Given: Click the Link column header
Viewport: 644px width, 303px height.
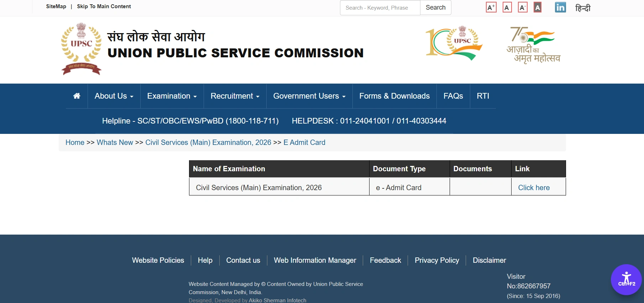Looking at the screenshot, I should click(x=539, y=169).
